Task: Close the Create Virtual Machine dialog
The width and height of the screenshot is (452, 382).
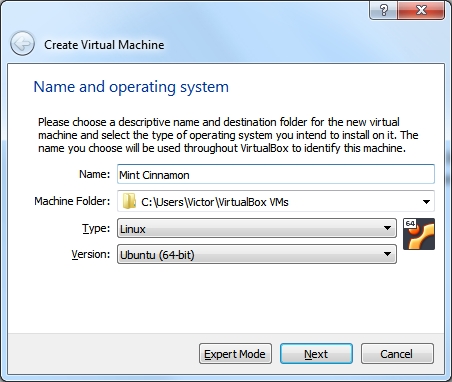Action: coord(421,10)
